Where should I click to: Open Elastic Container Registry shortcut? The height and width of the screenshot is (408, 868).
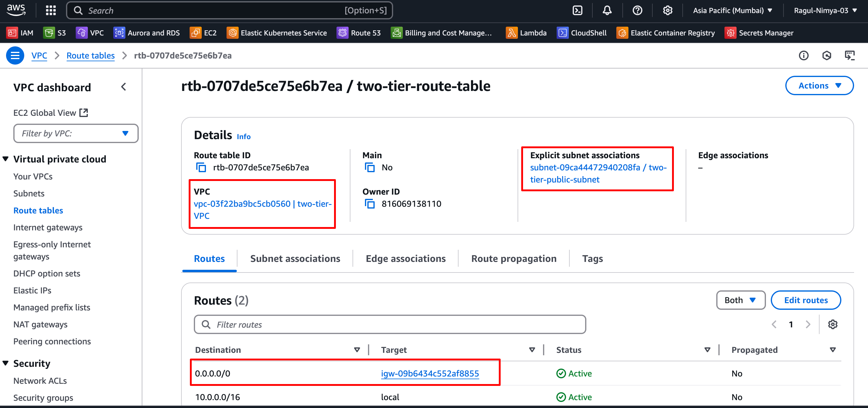(665, 33)
